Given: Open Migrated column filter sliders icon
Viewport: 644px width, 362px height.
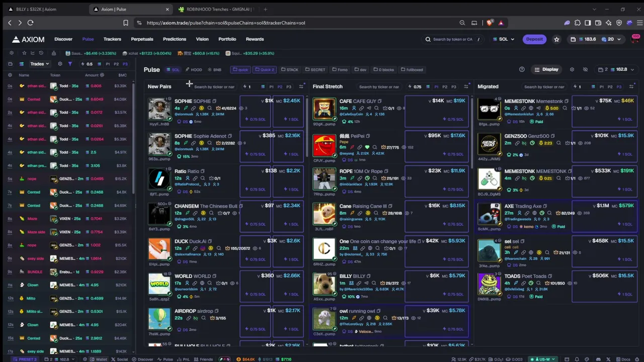Looking at the screenshot, I should pos(631,86).
